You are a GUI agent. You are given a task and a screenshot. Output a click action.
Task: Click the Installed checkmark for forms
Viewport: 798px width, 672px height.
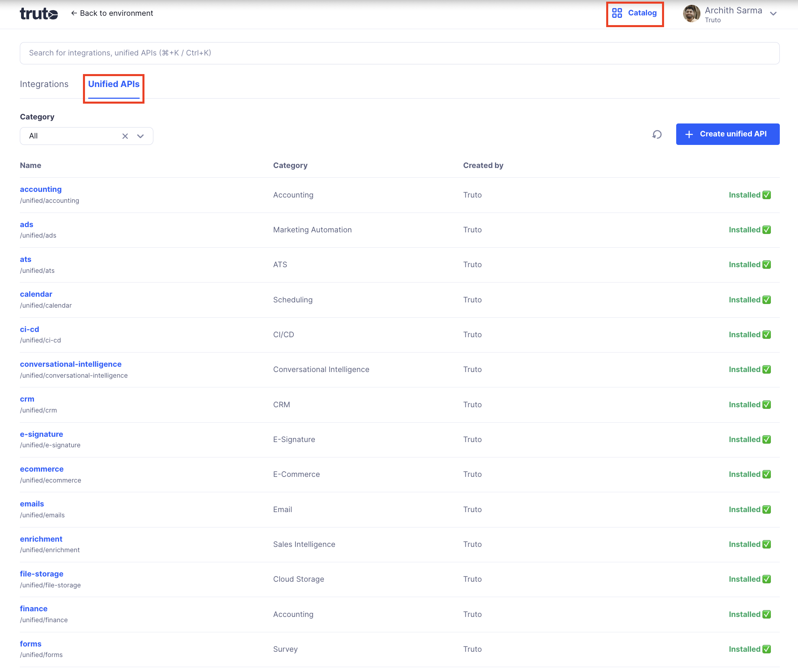(766, 649)
